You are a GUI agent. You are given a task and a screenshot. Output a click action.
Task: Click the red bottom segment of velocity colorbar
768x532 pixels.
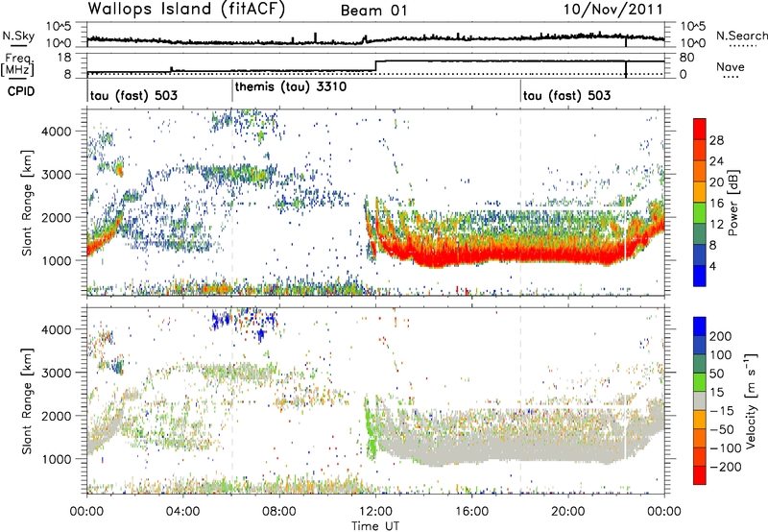[700, 475]
